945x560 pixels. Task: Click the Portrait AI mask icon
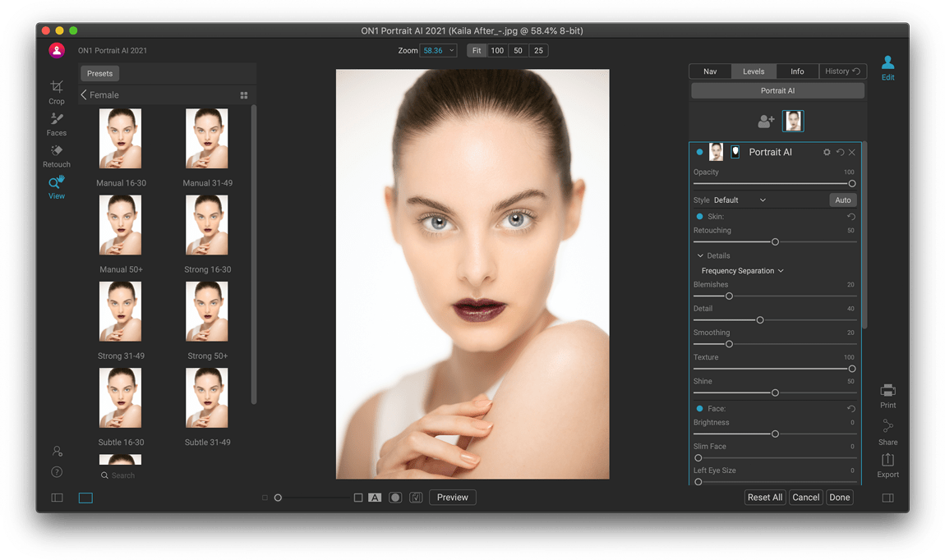735,152
